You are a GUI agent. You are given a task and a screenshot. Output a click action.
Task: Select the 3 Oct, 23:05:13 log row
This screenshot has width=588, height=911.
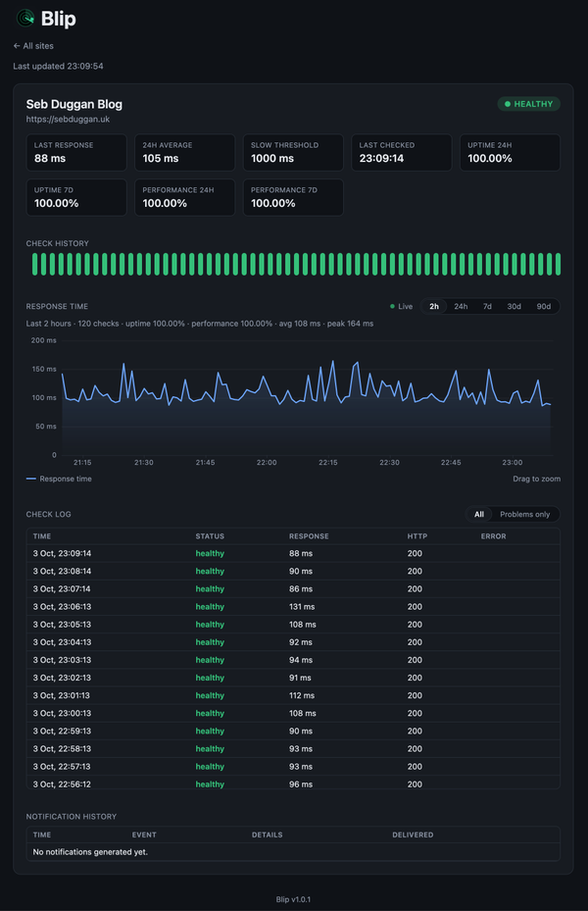point(293,625)
